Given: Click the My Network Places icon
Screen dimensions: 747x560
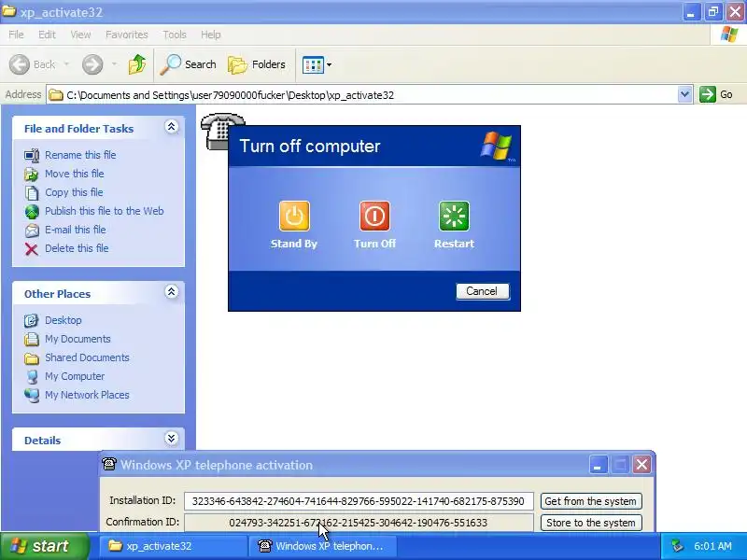Looking at the screenshot, I should point(32,395).
